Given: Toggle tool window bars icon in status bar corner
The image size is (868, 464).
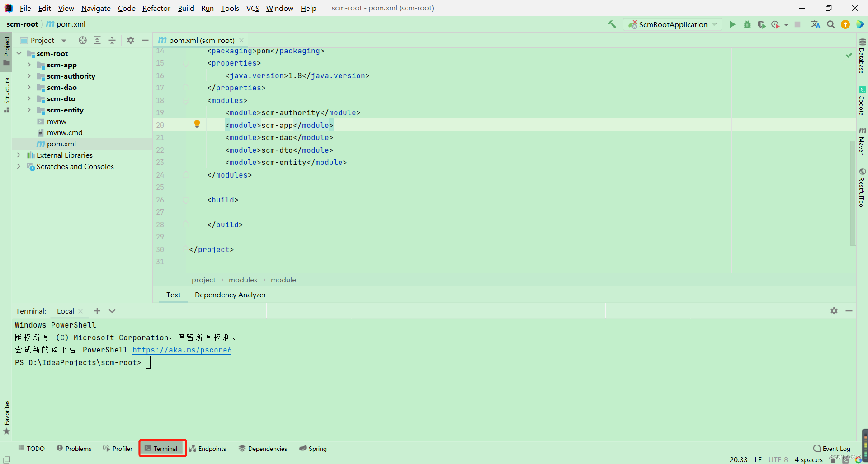Looking at the screenshot, I should click(7, 459).
